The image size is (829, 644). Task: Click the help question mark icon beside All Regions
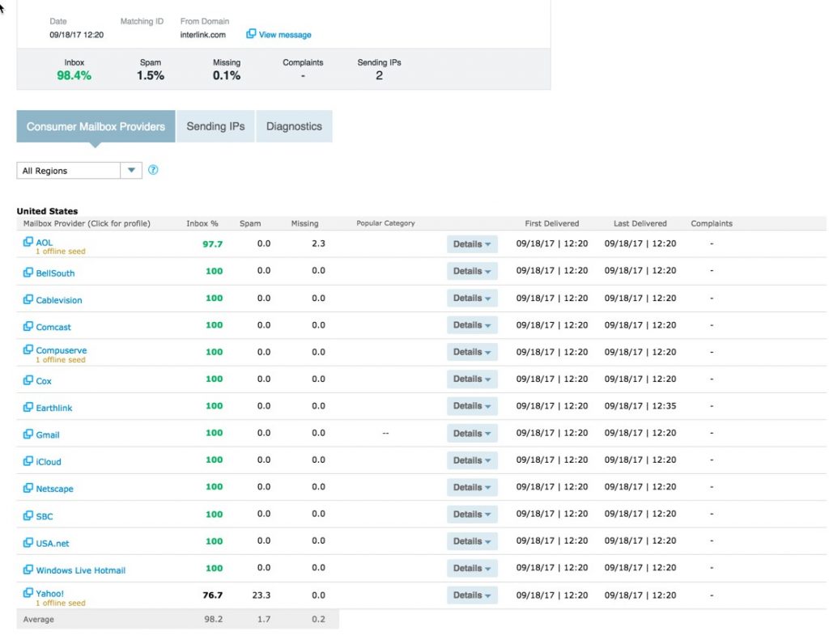153,170
